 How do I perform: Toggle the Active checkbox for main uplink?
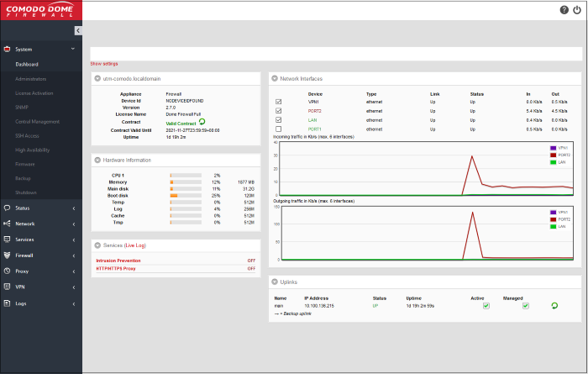pos(486,306)
